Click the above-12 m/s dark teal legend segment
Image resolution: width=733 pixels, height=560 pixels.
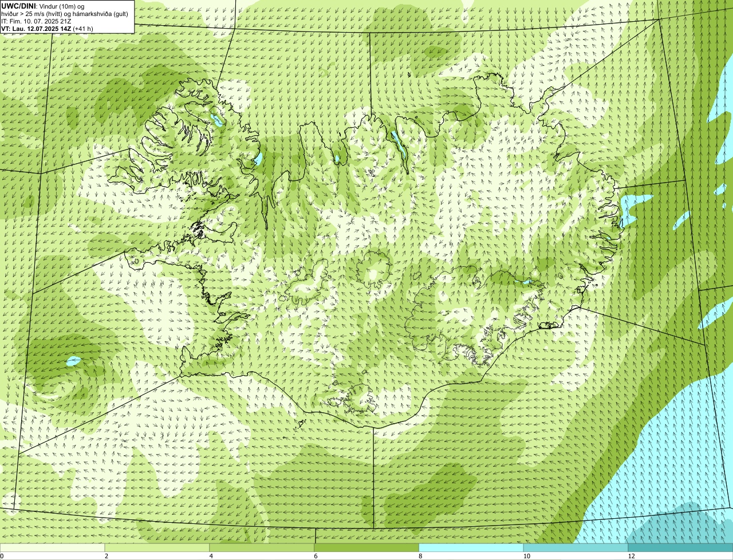pyautogui.click(x=681, y=548)
